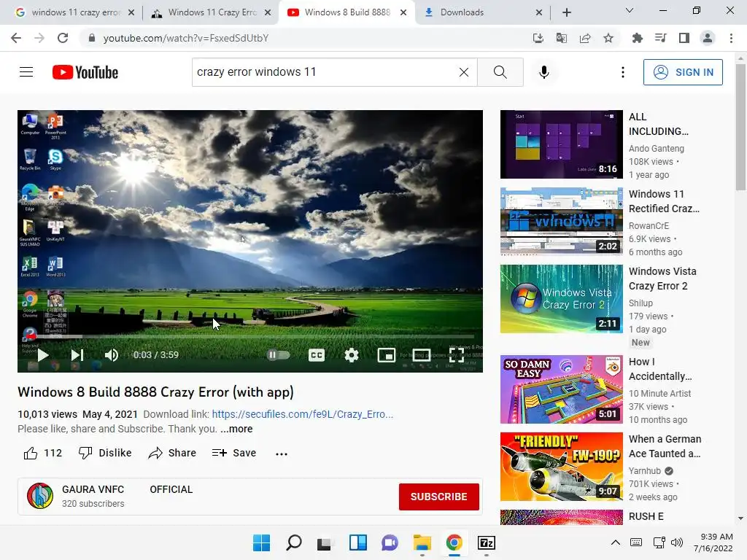Image resolution: width=747 pixels, height=560 pixels.
Task: Expand description with ...more
Action: pos(236,429)
